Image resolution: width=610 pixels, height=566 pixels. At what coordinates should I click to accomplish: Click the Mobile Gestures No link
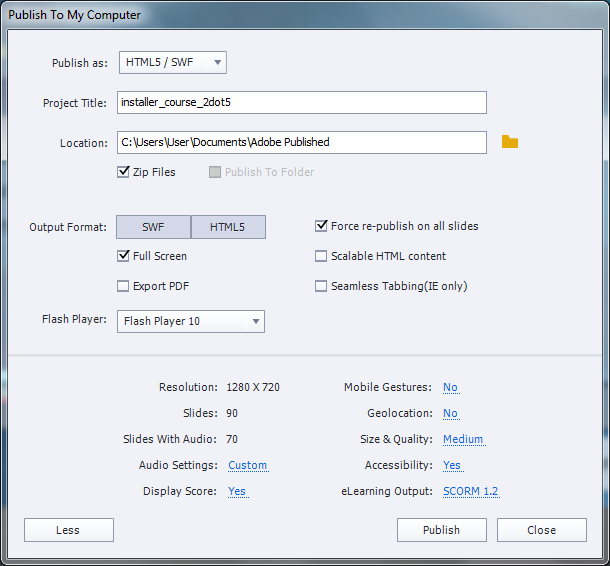pos(450,387)
